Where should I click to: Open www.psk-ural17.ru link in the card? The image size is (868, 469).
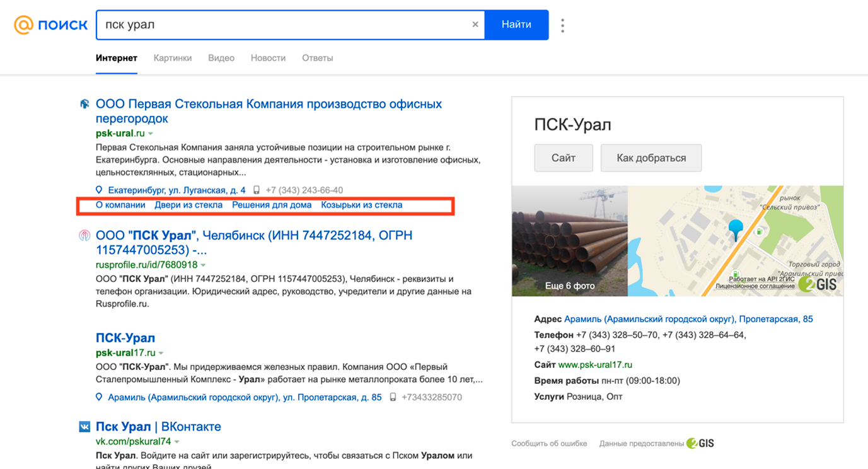pyautogui.click(x=595, y=364)
